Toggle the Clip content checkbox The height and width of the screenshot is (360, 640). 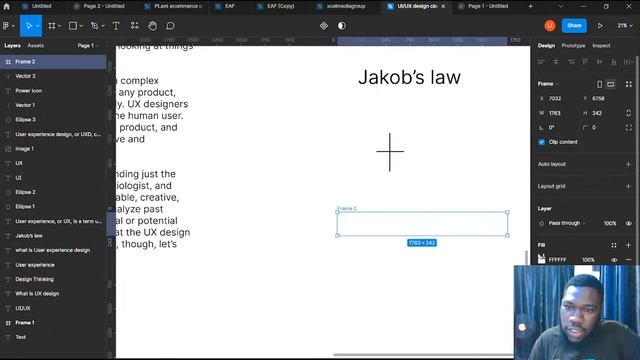(542, 142)
